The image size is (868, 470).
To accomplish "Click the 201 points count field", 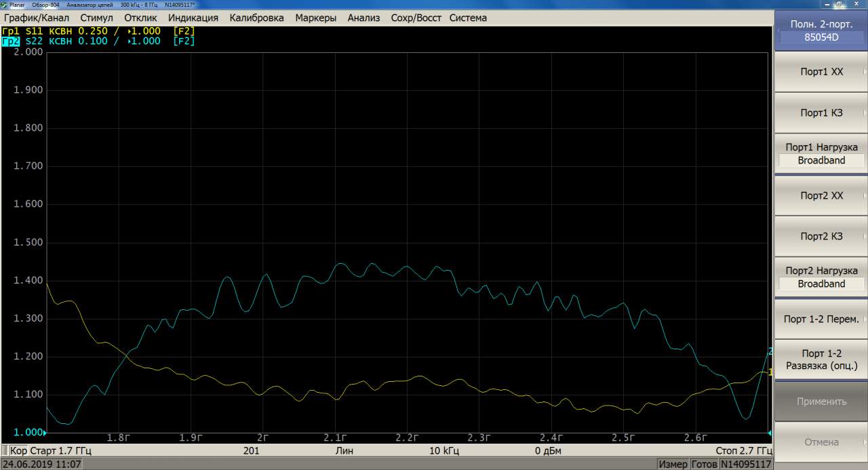I will (x=251, y=450).
